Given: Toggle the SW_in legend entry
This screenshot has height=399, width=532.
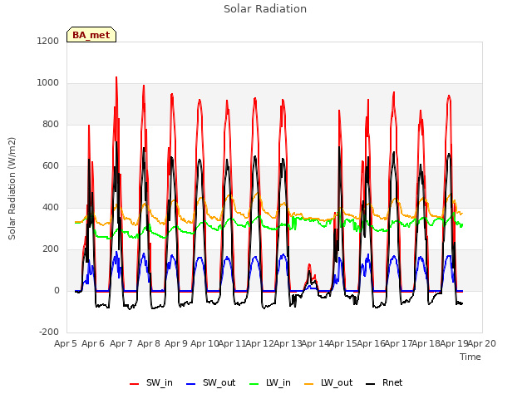Looking at the screenshot, I should click(151, 383).
